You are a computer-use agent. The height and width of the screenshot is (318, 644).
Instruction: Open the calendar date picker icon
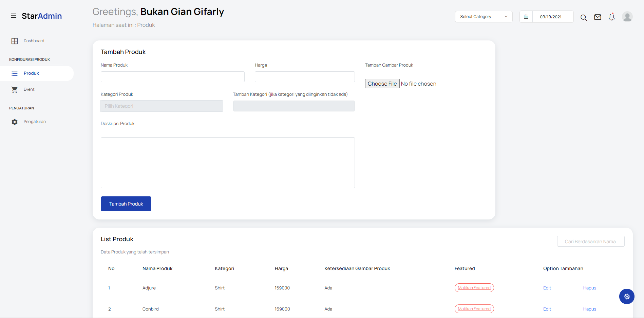[x=526, y=16]
